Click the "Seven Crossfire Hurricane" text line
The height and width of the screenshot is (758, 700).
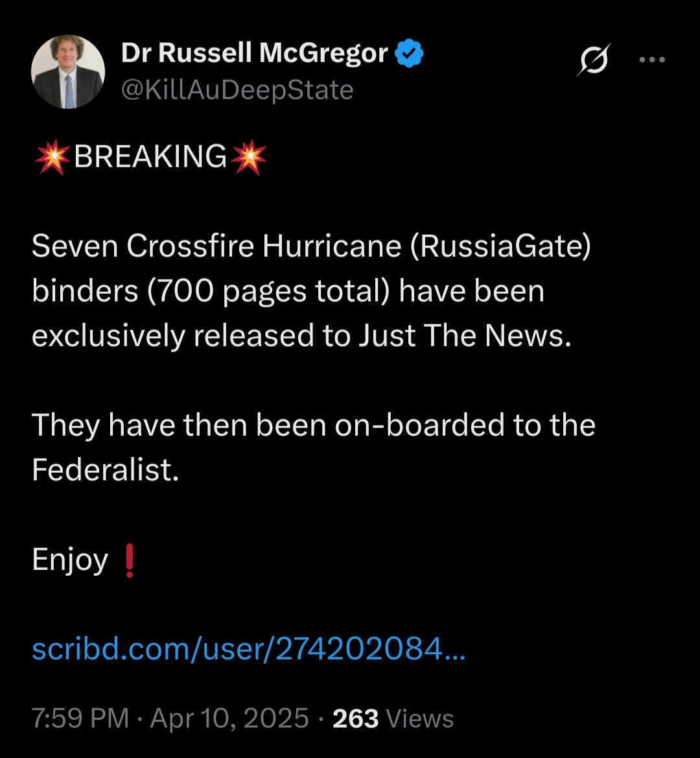311,246
